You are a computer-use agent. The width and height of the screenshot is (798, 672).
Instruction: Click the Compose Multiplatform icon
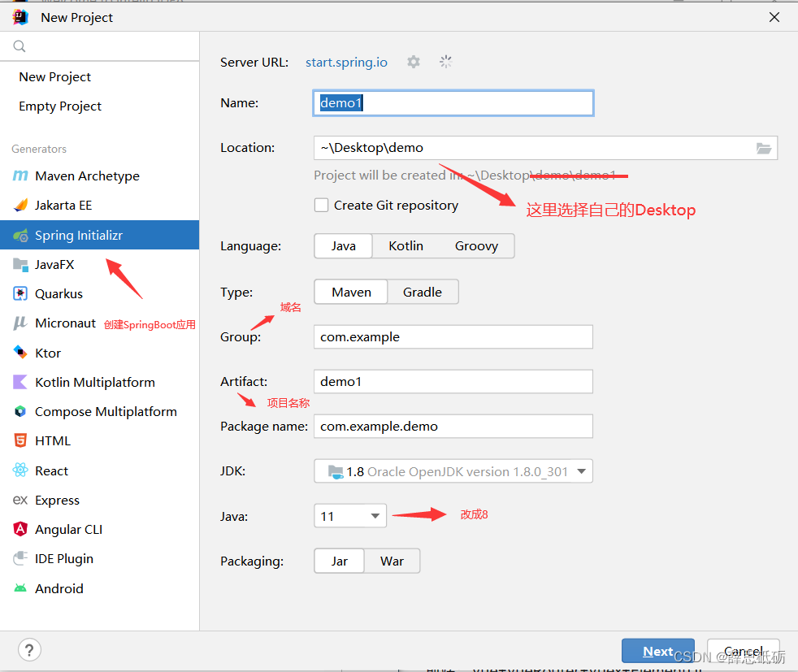[20, 411]
